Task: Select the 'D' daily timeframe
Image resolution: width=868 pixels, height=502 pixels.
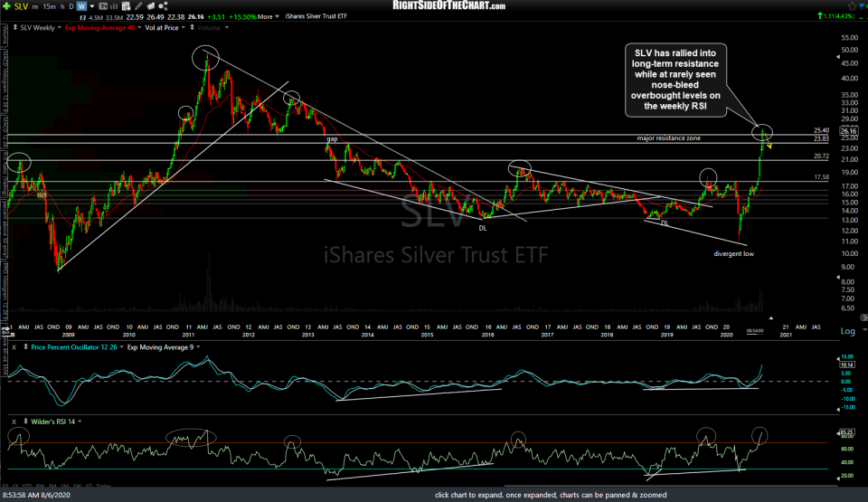Action: coord(71,6)
